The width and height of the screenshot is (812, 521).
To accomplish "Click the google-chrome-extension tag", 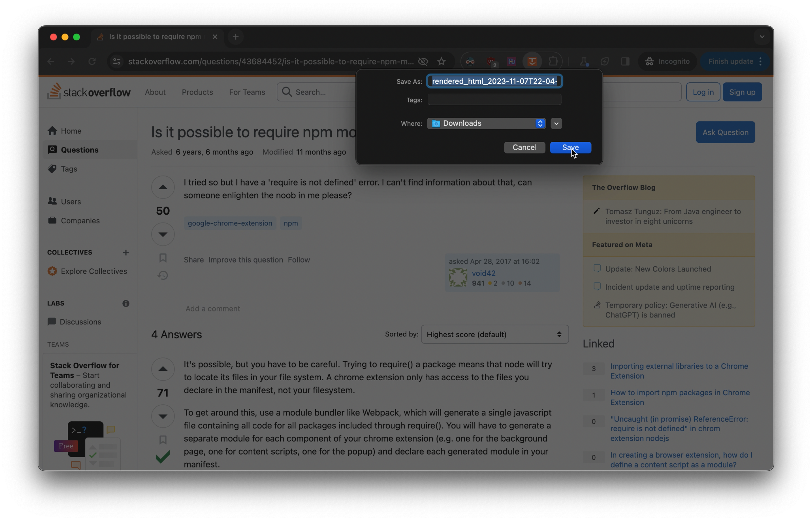I will pyautogui.click(x=230, y=223).
